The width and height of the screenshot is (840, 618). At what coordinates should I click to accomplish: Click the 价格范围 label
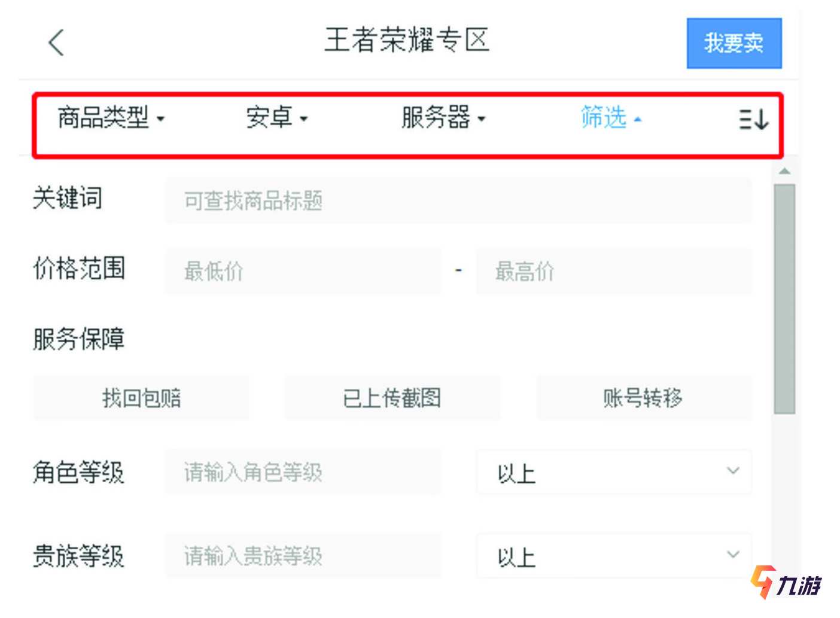pos(79,268)
